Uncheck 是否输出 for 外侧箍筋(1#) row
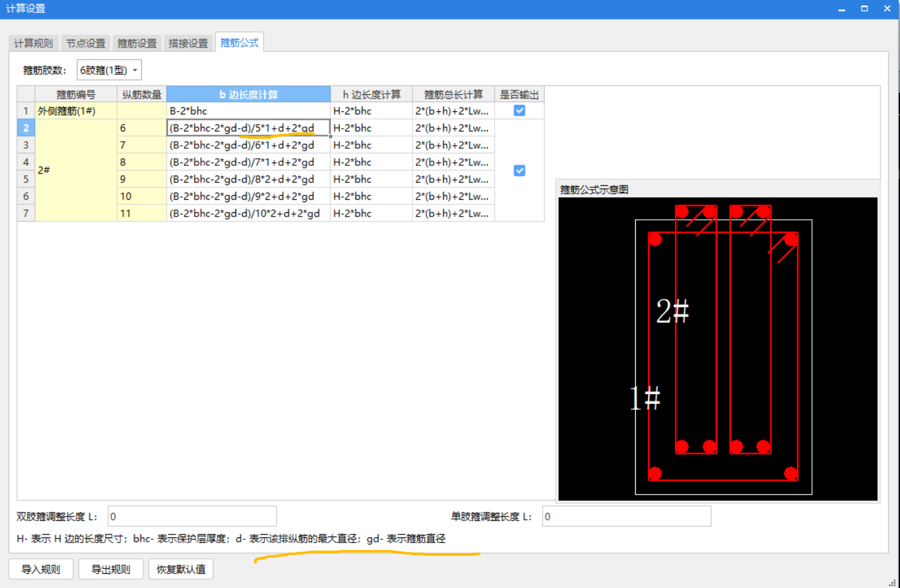This screenshot has width=900, height=588. coord(519,111)
